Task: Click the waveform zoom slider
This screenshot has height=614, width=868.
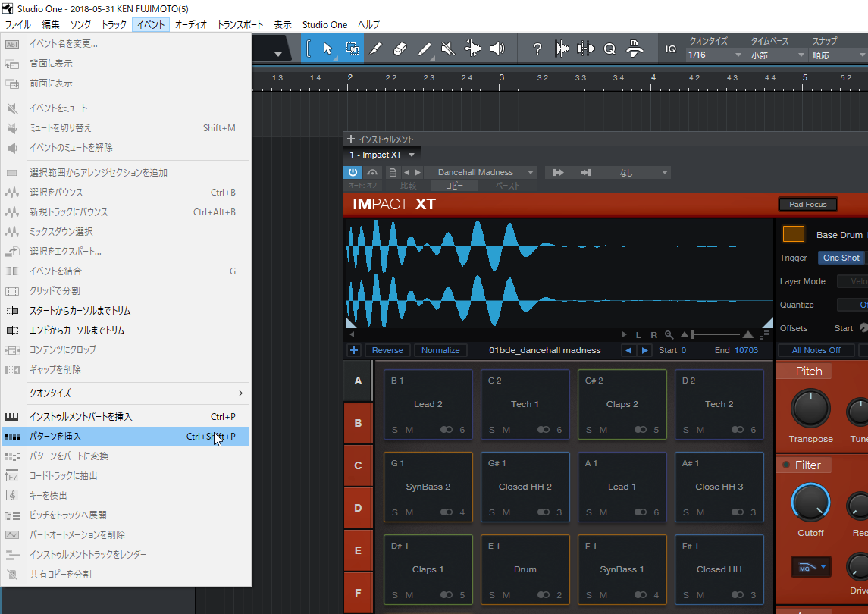Action: tap(716, 334)
